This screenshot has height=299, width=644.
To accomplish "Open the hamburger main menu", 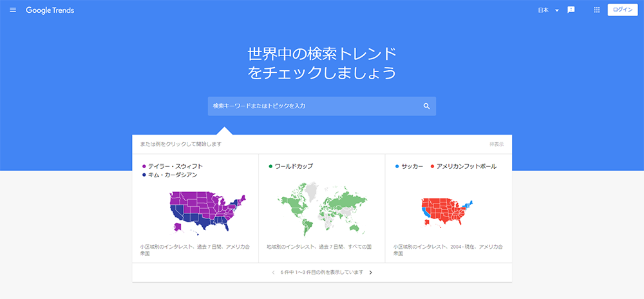I will tap(13, 10).
